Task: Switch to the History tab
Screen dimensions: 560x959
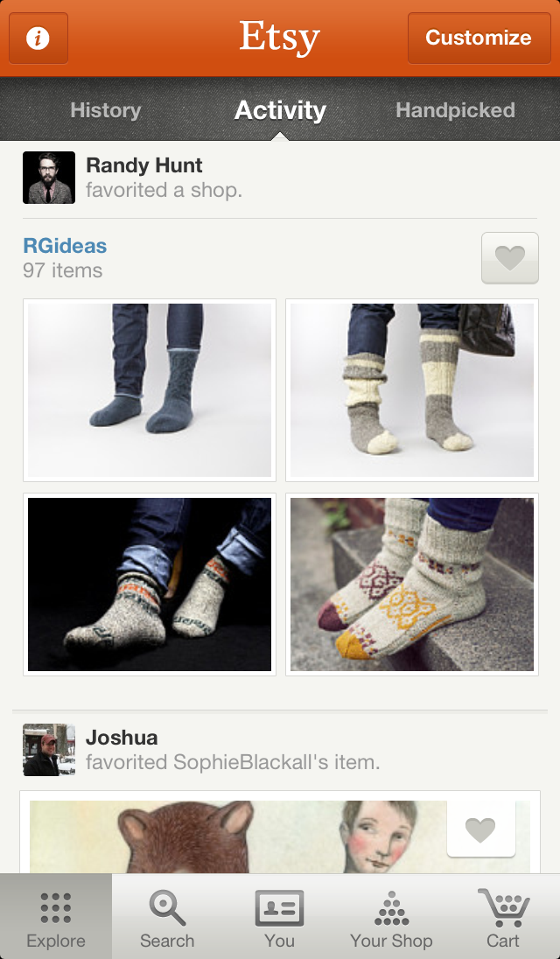Action: pos(106,110)
